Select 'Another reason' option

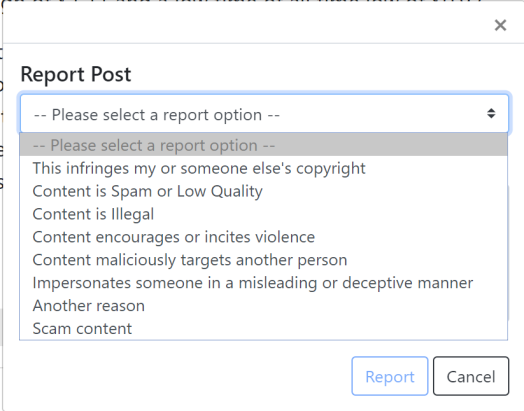(x=264, y=305)
